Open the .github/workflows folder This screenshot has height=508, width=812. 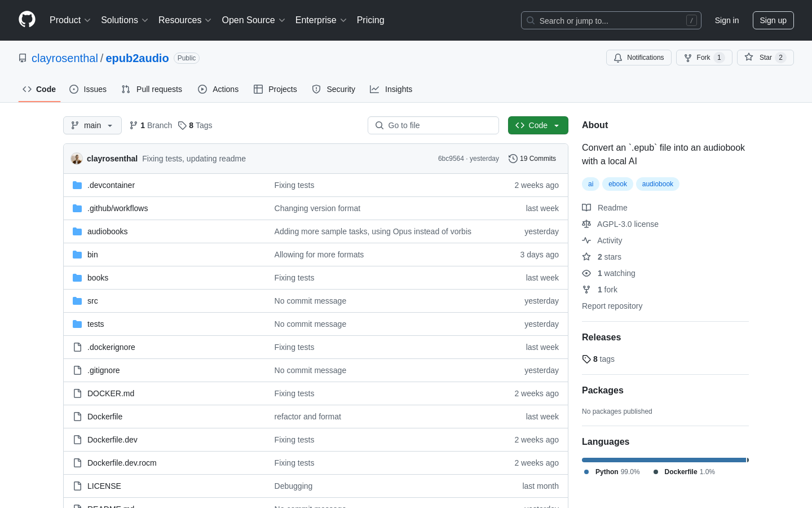pyautogui.click(x=117, y=208)
